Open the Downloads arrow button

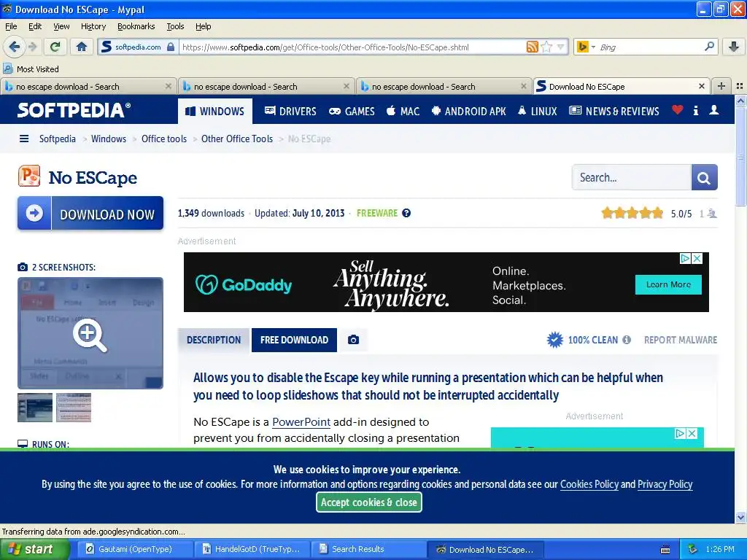[734, 47]
